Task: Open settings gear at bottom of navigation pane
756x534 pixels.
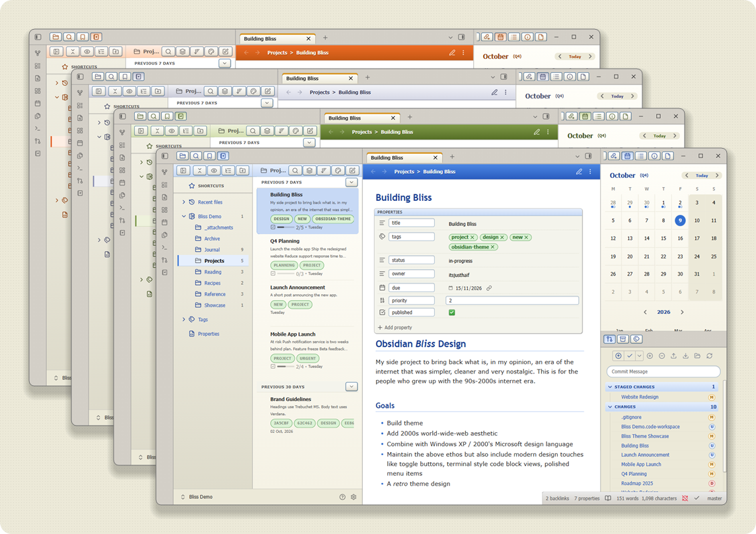Action: coord(354,497)
